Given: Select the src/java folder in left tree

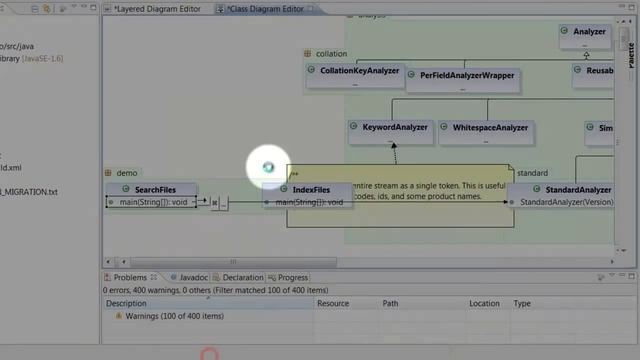Looking at the screenshot, I should pyautogui.click(x=17, y=47).
